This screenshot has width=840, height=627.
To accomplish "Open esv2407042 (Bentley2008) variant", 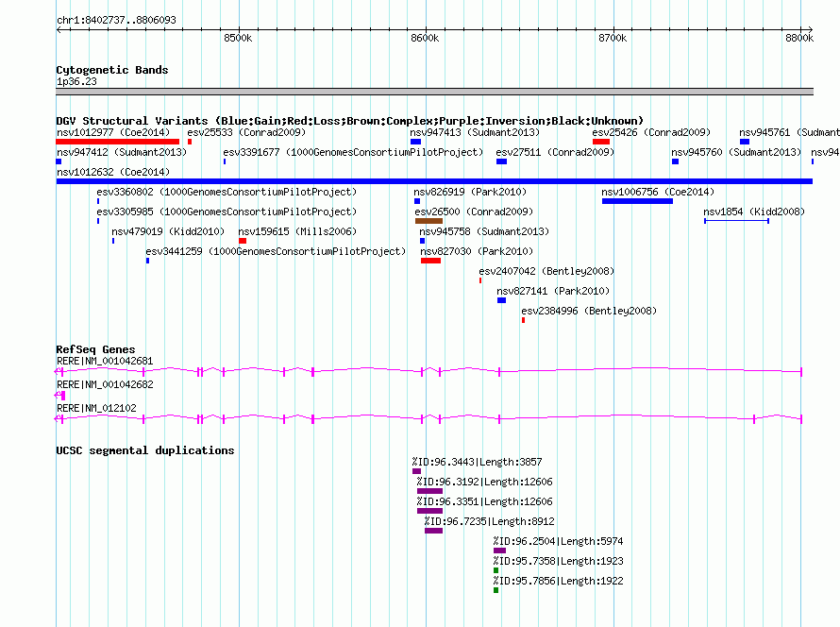I will coord(546,271).
